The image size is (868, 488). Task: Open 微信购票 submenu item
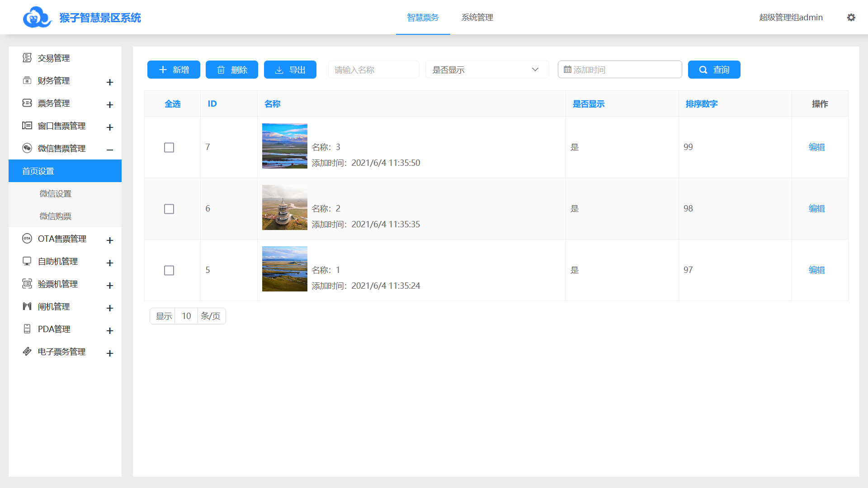65,216
